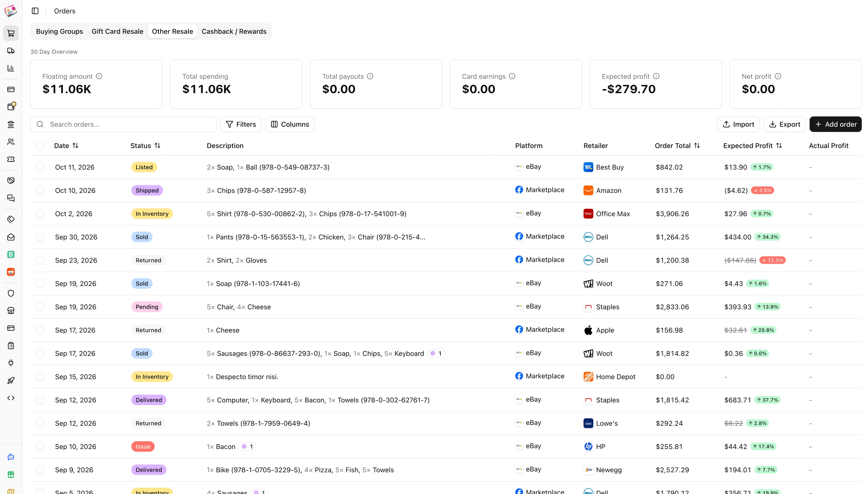
Task: Click the Search orders field
Action: [x=123, y=124]
